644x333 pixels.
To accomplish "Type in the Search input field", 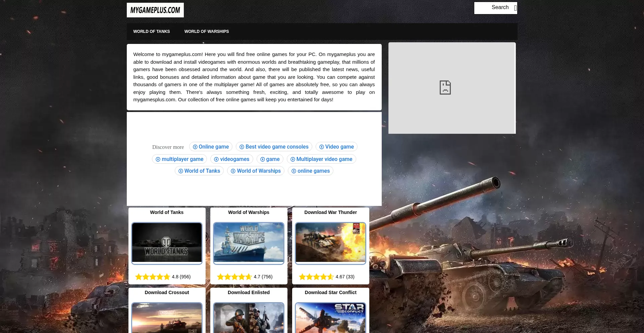I will click(493, 8).
